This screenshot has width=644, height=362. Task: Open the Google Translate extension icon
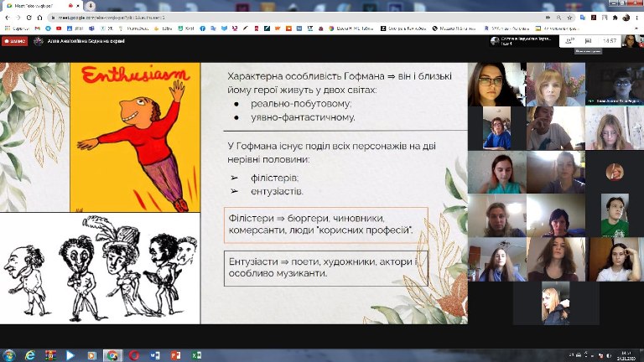coord(583,18)
